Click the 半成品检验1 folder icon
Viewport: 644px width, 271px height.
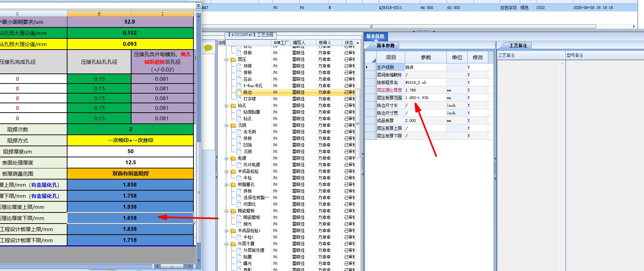click(x=233, y=231)
